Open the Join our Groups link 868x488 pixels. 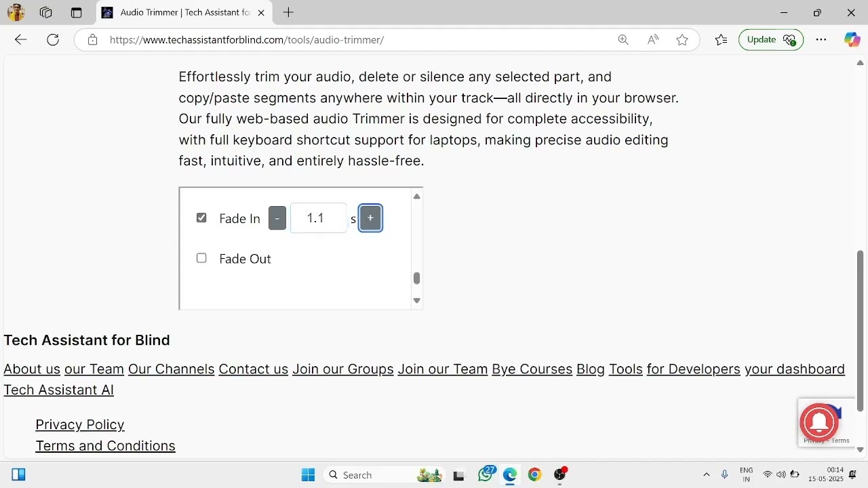coord(342,369)
